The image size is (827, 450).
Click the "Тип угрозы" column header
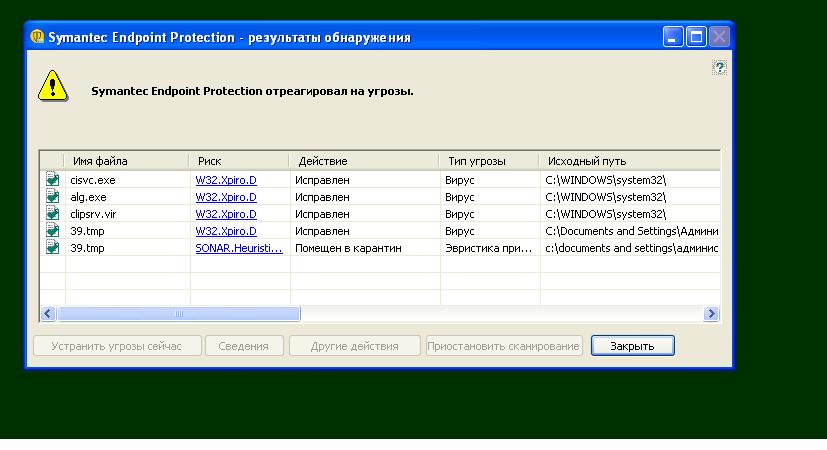(489, 161)
